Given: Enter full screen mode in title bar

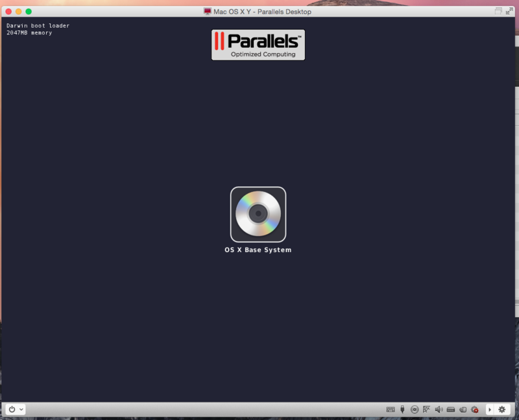Looking at the screenshot, I should click(x=509, y=11).
